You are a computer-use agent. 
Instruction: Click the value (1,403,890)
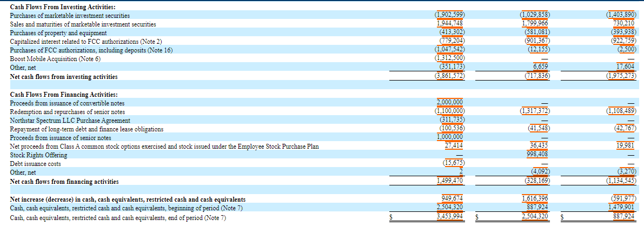(621, 16)
